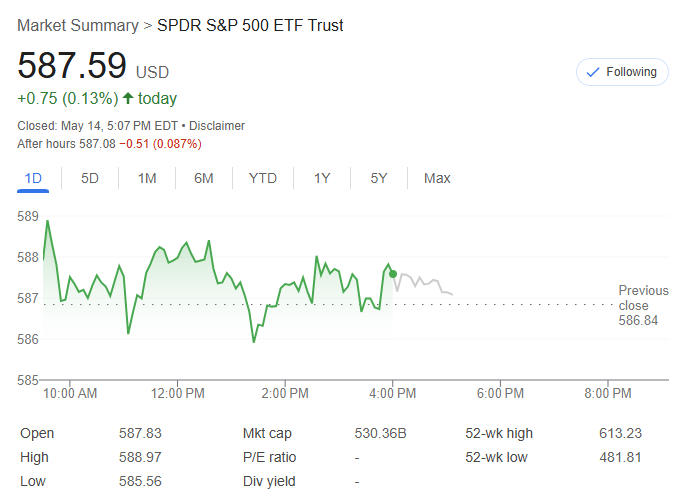Click the 52-wk high value 613.23
This screenshot has width=682, height=502.
point(620,433)
